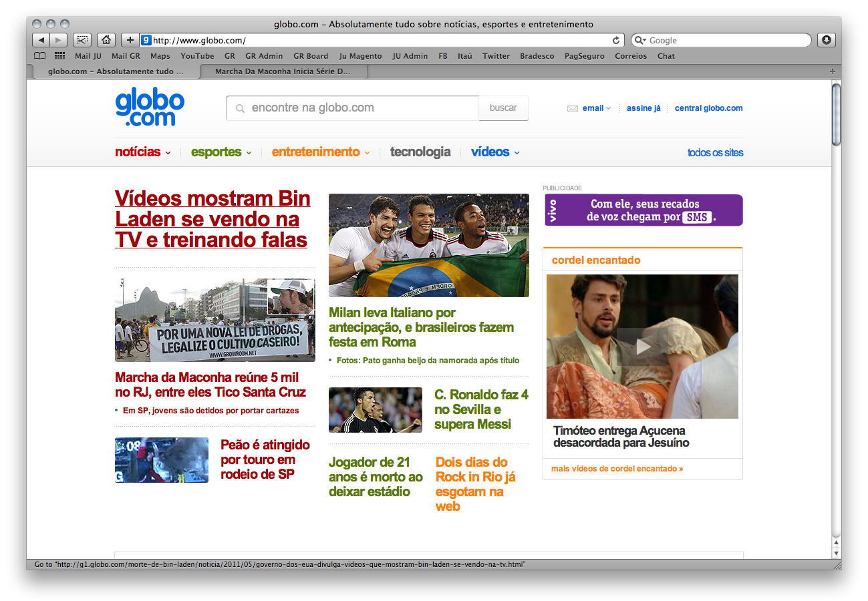Open the Bin Laden vídeos headline
This screenshot has width=868, height=601.
tap(212, 219)
